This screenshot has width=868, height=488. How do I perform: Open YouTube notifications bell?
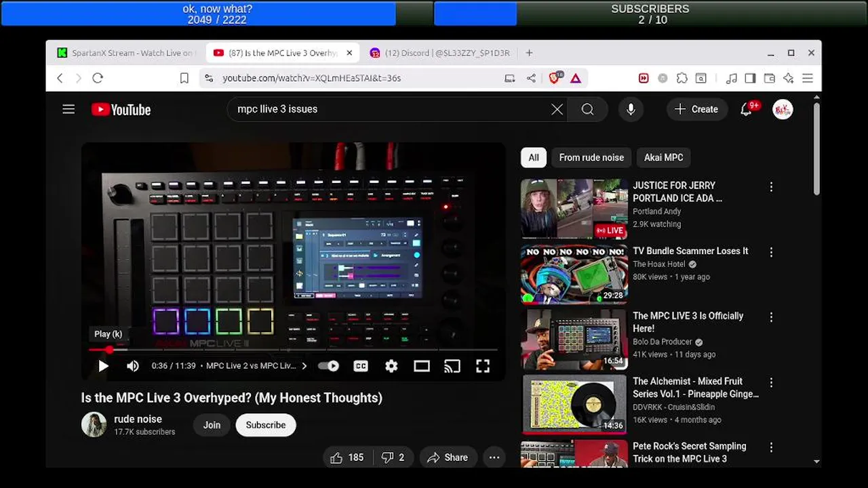746,109
